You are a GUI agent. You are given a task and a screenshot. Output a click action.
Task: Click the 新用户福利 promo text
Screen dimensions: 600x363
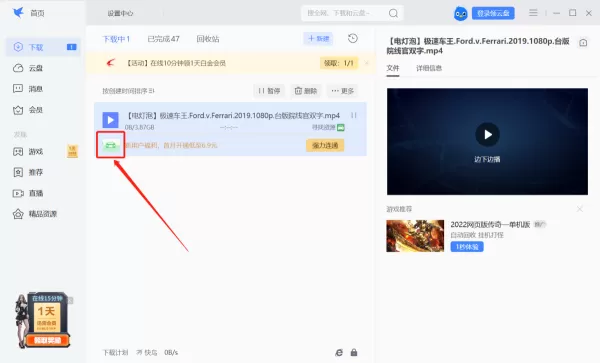click(171, 145)
